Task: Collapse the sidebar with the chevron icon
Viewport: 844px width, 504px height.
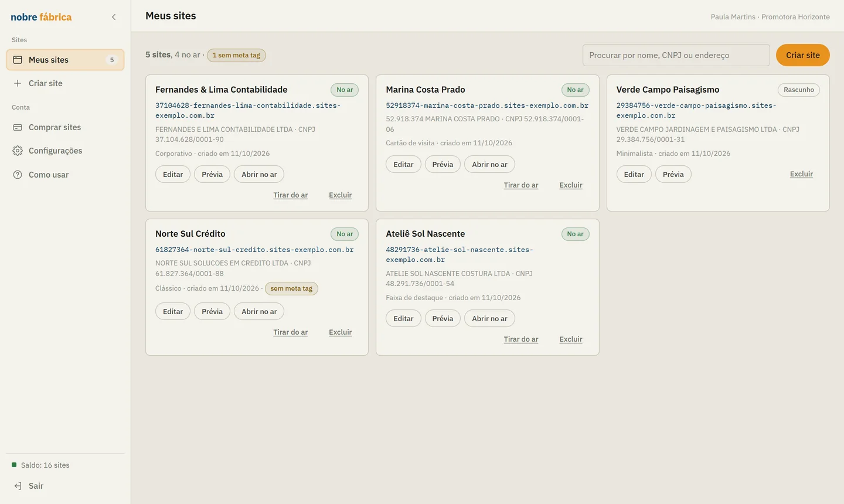Action: point(114,17)
